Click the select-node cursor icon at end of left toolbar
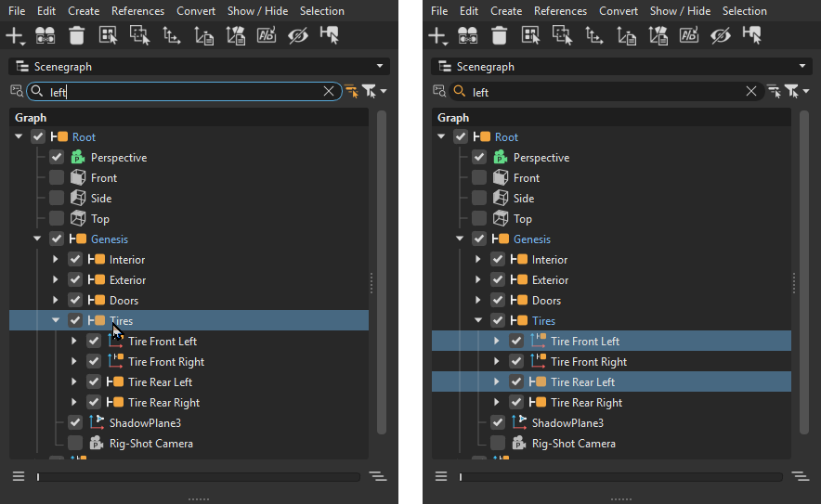Image resolution: width=821 pixels, height=504 pixels. point(330,35)
